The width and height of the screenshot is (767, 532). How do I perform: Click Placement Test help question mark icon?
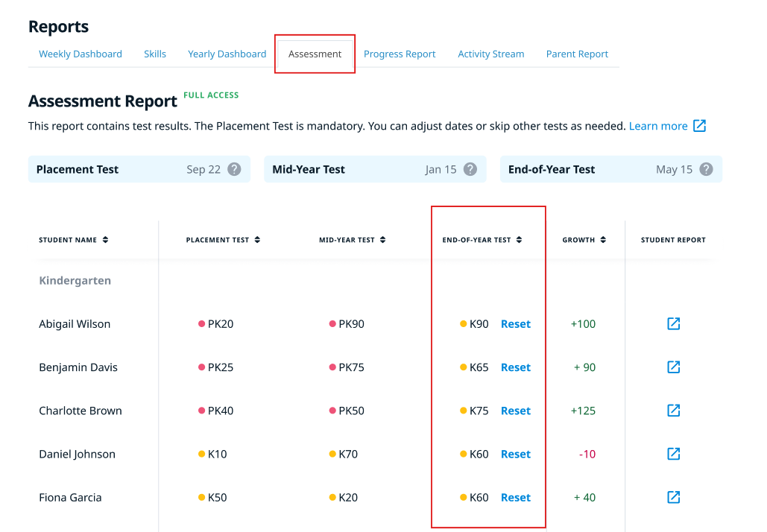pos(234,169)
